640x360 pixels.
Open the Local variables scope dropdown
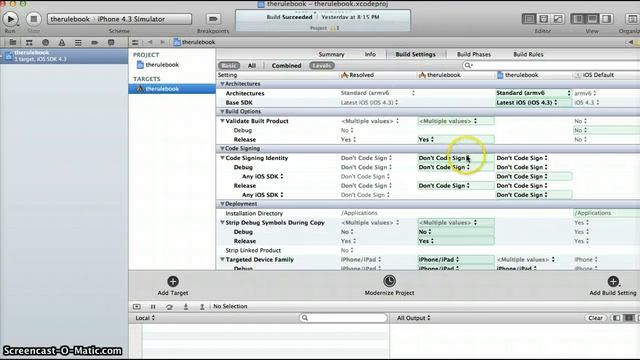(x=145, y=318)
